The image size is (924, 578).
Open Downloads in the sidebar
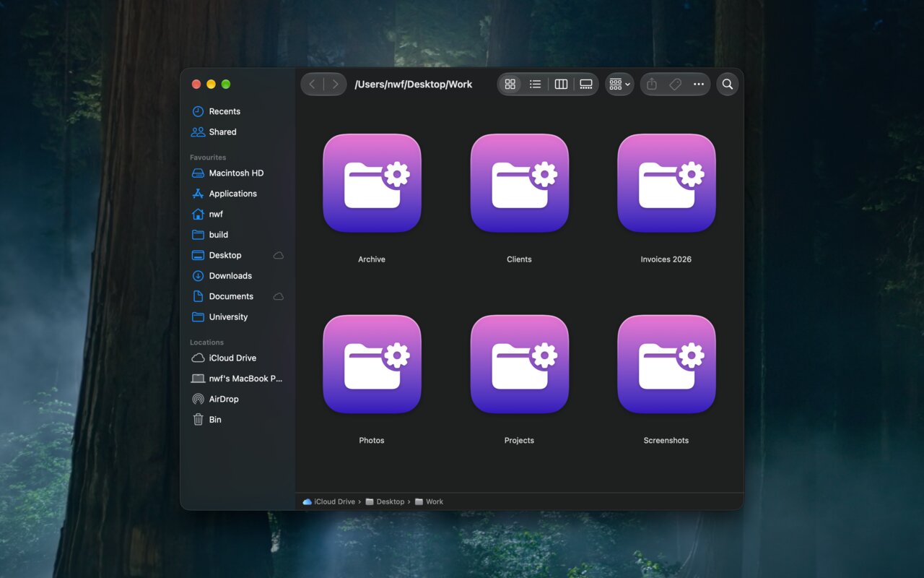(237, 276)
